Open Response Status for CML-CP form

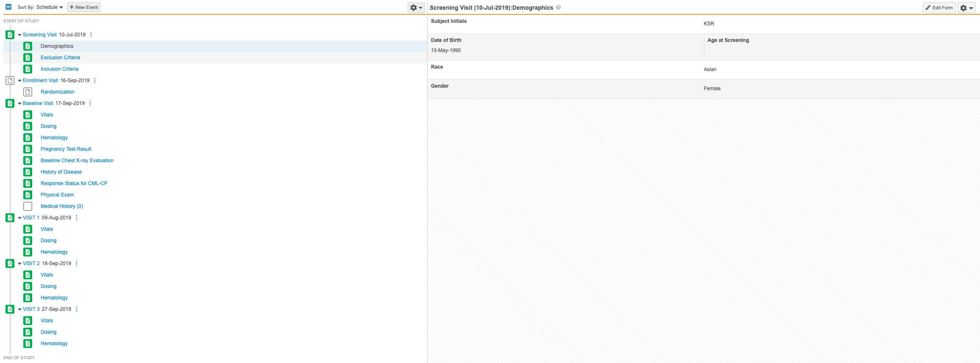(x=74, y=183)
